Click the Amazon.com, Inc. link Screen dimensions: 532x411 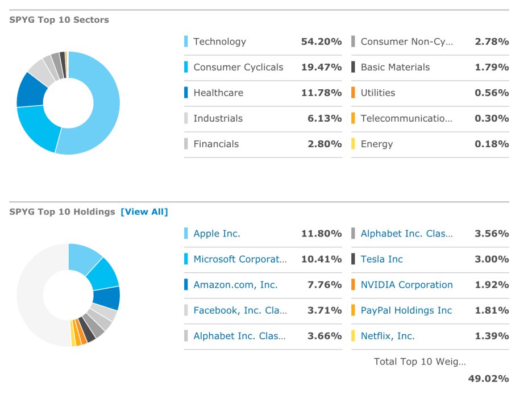click(235, 285)
